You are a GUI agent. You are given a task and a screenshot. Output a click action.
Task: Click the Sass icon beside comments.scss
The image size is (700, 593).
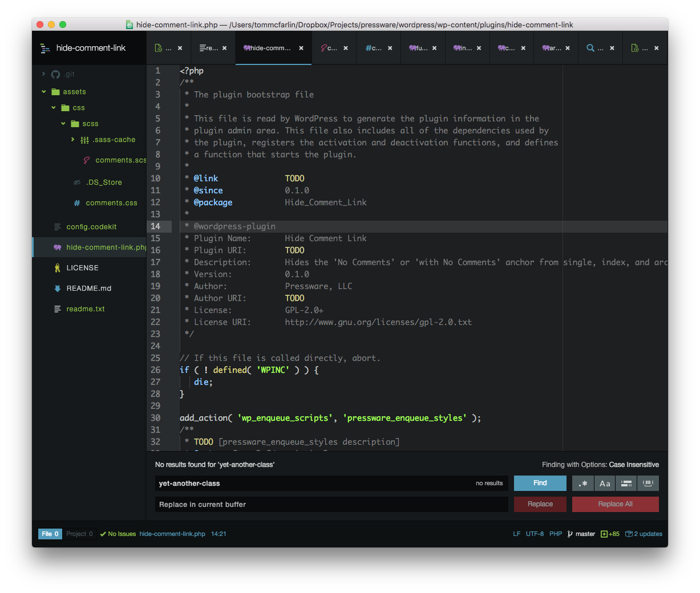coord(87,160)
